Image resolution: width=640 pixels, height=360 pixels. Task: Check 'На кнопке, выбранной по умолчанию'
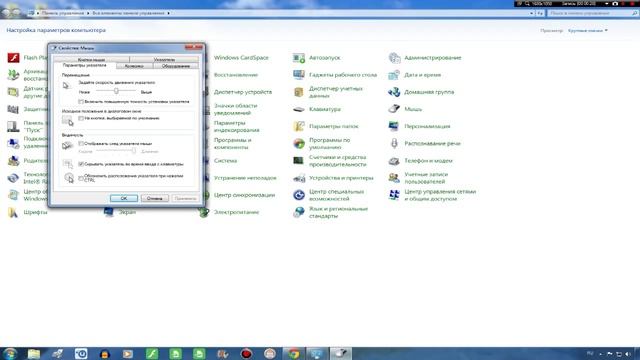point(81,118)
